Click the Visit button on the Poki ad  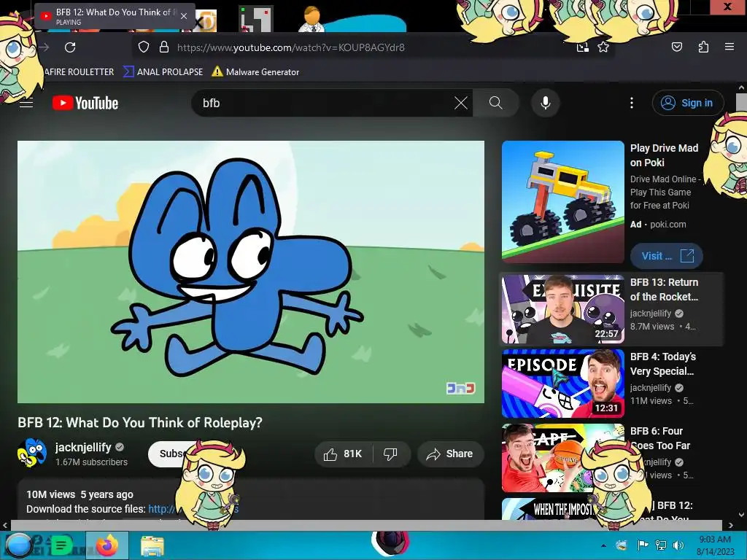(x=667, y=256)
